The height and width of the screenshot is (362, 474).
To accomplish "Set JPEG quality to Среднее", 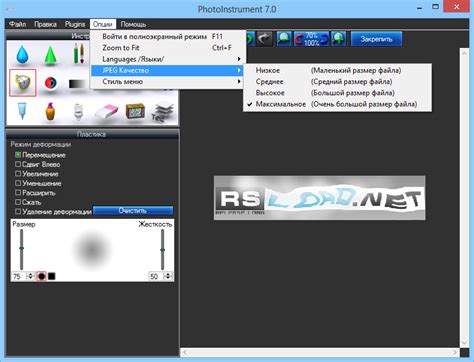I will (337, 82).
